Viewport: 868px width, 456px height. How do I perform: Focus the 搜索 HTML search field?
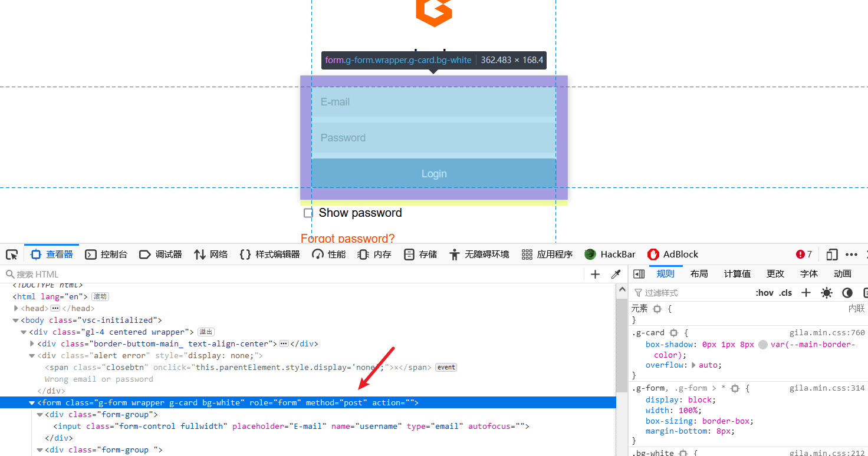[295, 275]
